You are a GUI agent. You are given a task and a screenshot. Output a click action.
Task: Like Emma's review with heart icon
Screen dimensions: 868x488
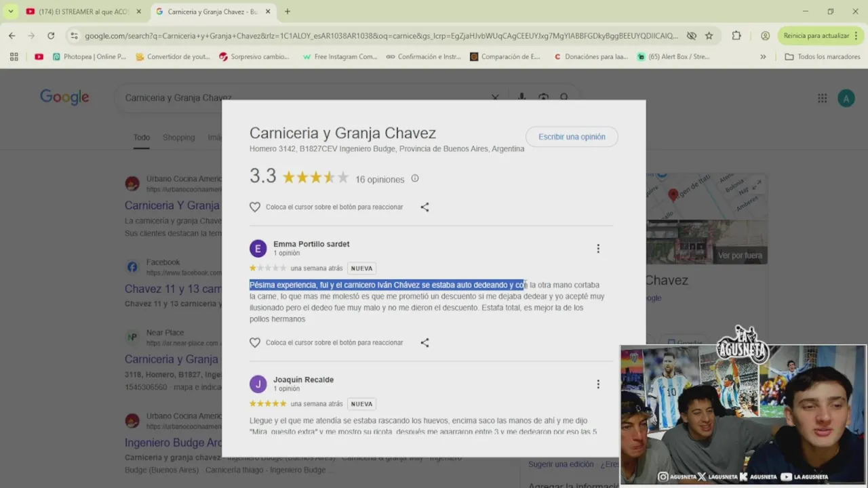(255, 342)
